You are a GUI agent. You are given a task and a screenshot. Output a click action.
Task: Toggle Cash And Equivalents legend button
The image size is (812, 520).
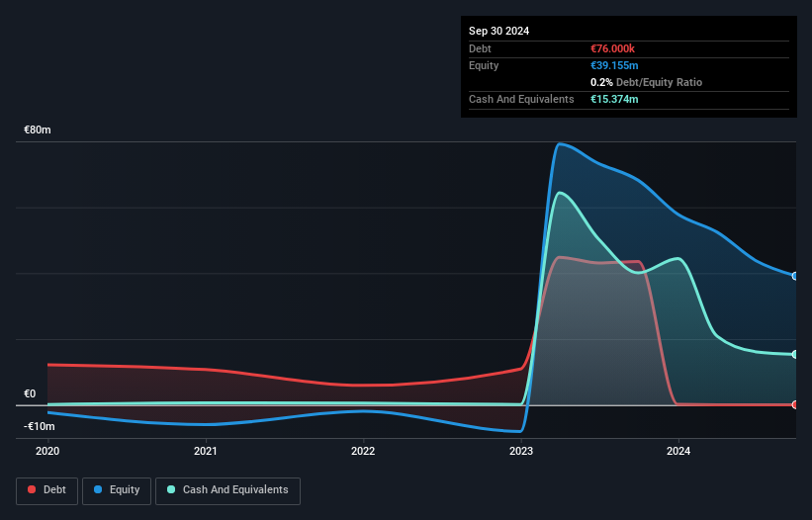pyautogui.click(x=227, y=490)
